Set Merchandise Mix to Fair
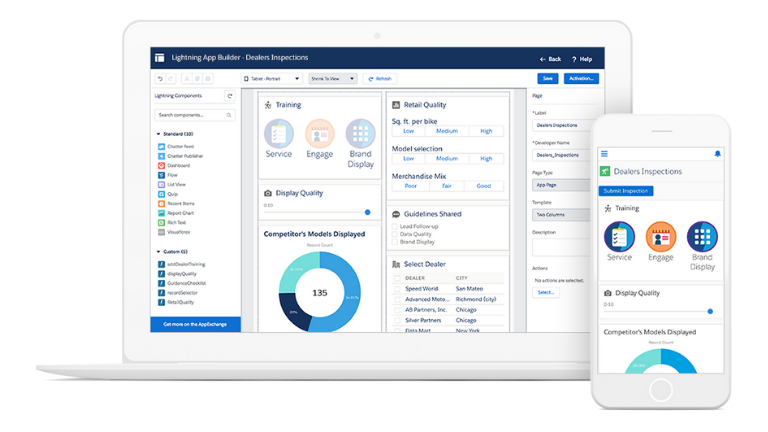 [x=447, y=186]
